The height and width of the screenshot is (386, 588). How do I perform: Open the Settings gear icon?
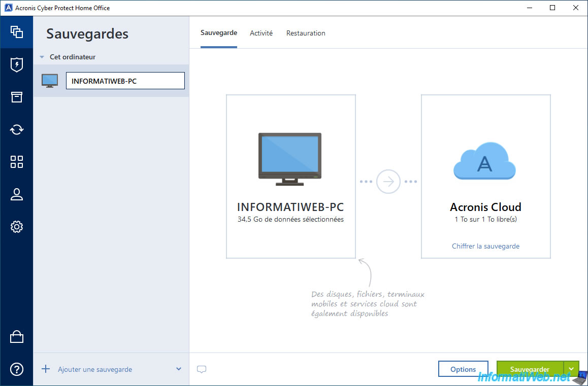tap(16, 227)
